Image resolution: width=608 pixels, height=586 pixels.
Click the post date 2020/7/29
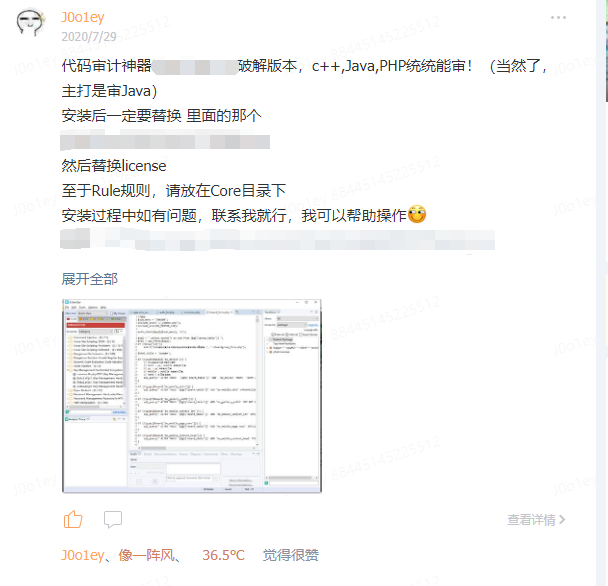tap(89, 36)
